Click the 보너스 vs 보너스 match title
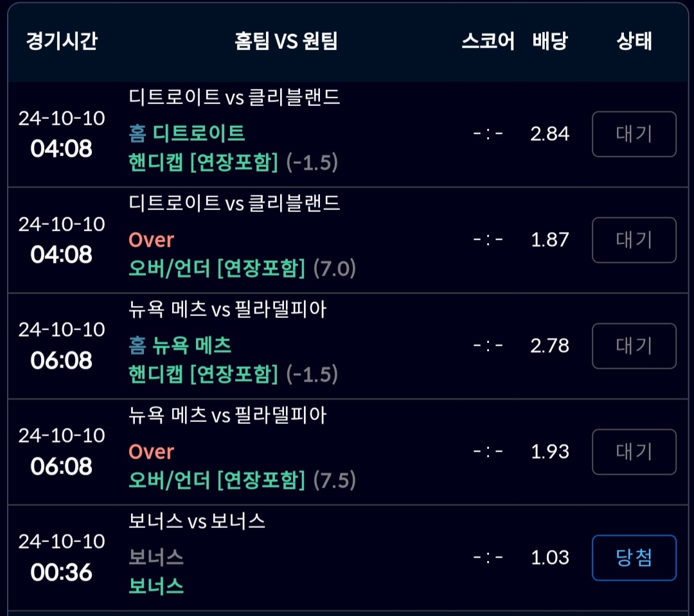 click(197, 521)
